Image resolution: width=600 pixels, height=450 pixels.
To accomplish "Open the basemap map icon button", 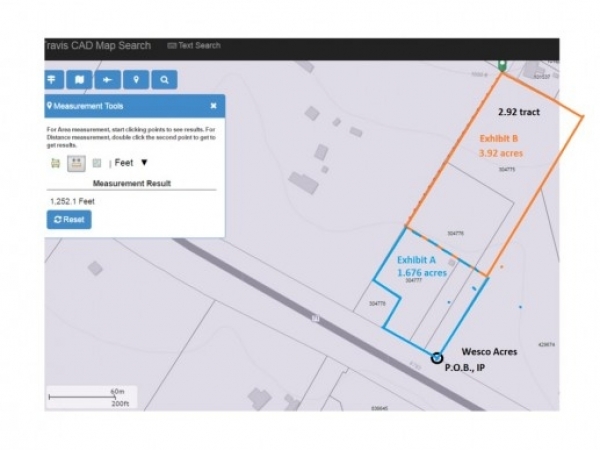I will click(79, 80).
